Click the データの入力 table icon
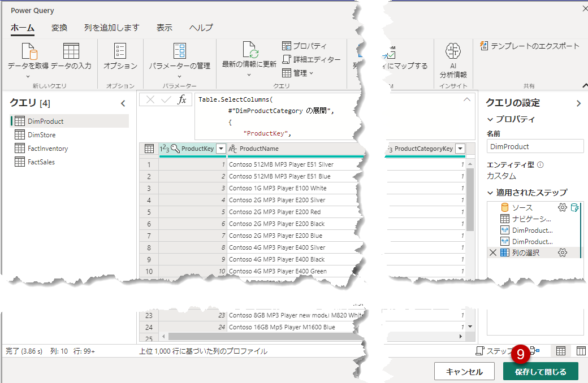 coord(71,51)
